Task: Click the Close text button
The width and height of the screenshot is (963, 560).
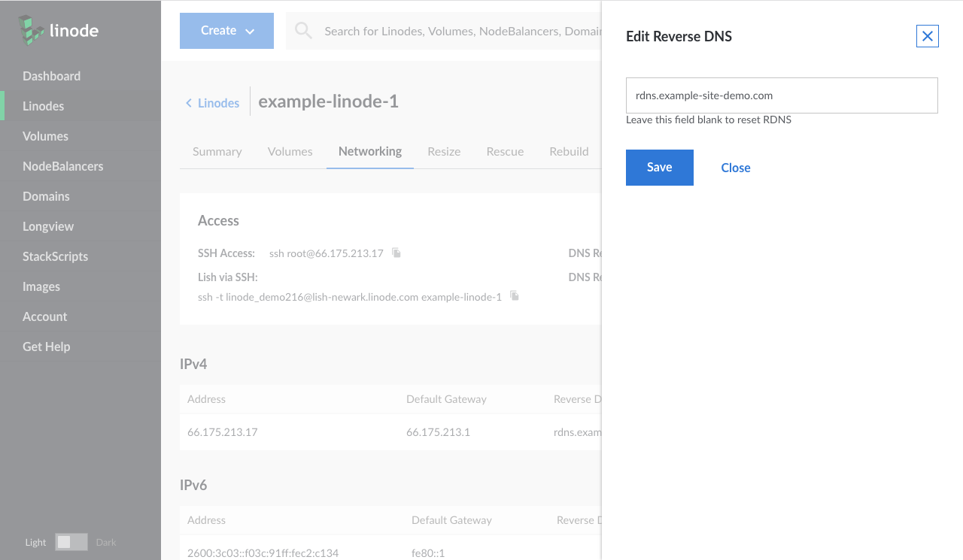Action: click(x=735, y=168)
